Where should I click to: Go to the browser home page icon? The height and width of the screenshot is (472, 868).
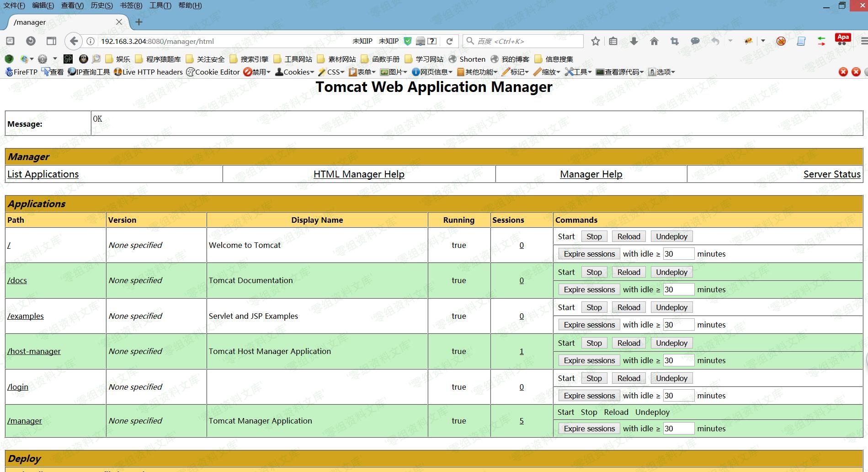click(x=654, y=41)
